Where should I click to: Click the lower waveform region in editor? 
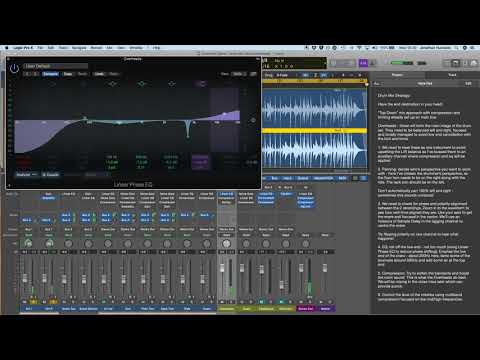pyautogui.click(x=315, y=150)
